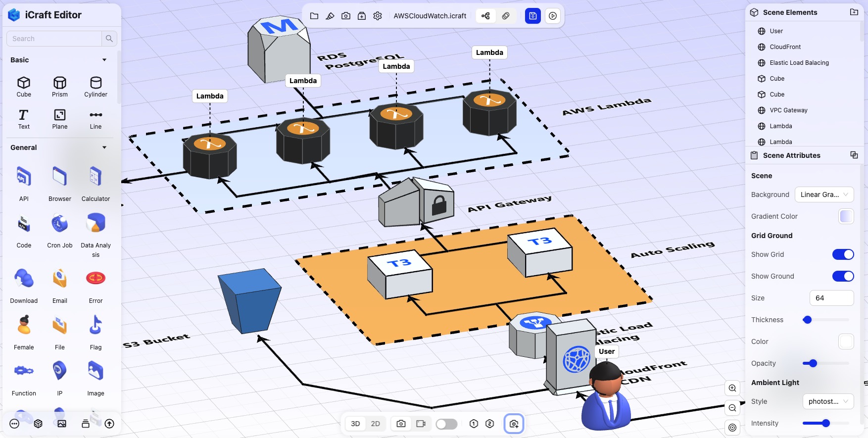Image resolution: width=868 pixels, height=438 pixels.
Task: Click the link/attachment icon in toolbar
Action: click(x=506, y=16)
